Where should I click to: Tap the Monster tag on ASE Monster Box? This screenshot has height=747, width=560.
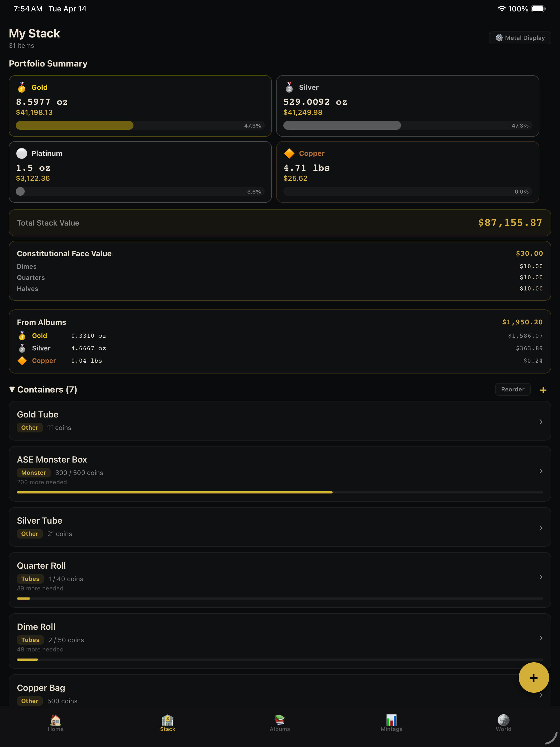click(x=34, y=473)
